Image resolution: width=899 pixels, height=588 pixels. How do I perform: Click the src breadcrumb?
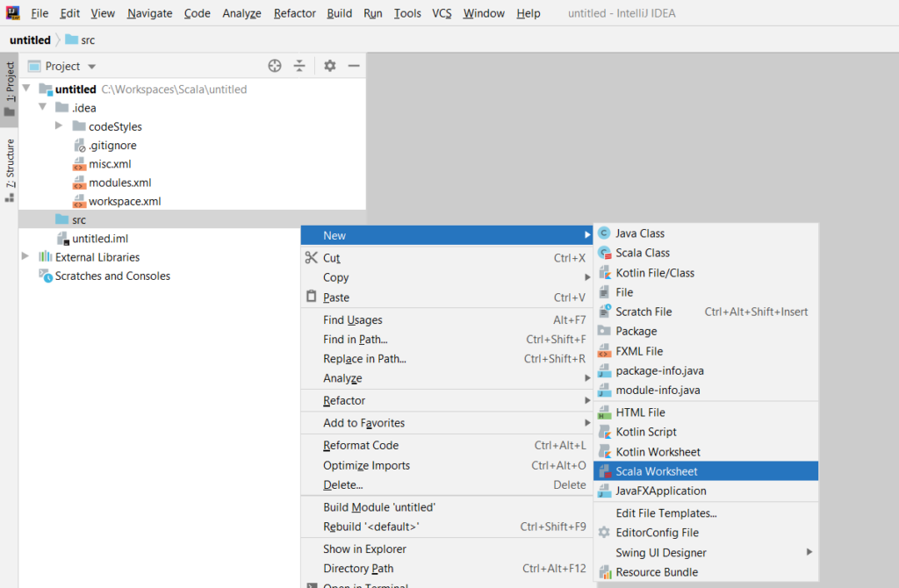[x=80, y=40]
